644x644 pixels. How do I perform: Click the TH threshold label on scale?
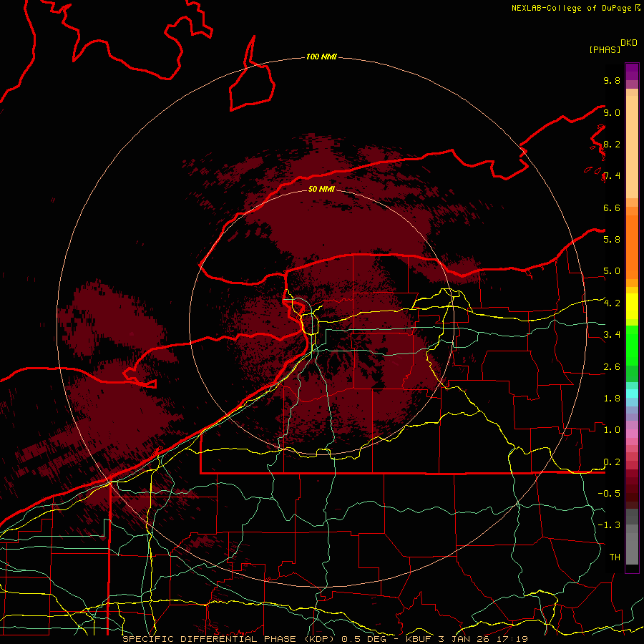[x=615, y=557]
